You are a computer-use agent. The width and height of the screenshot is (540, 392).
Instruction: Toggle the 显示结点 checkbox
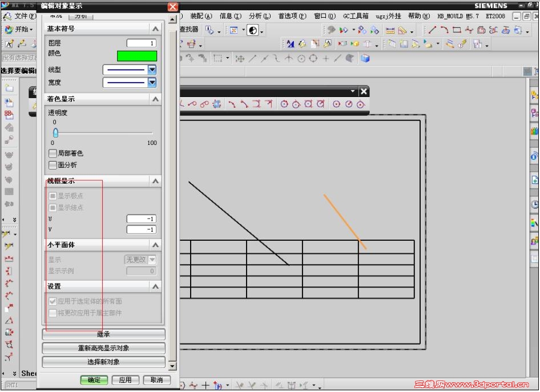pyautogui.click(x=53, y=208)
